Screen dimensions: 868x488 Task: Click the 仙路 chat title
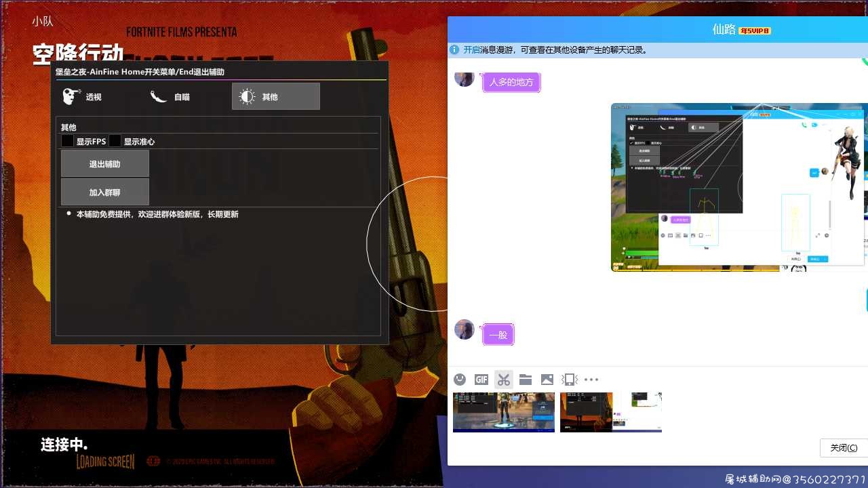(x=724, y=30)
